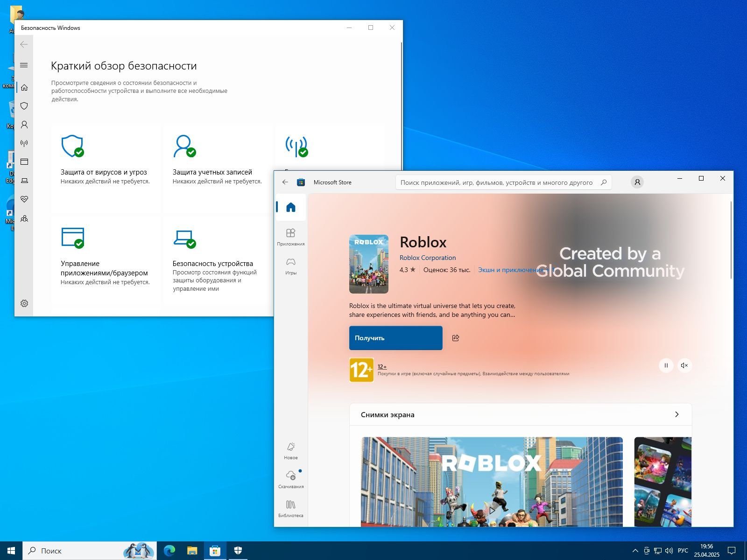
Task: Switch input language РУС
Action: coord(683,551)
